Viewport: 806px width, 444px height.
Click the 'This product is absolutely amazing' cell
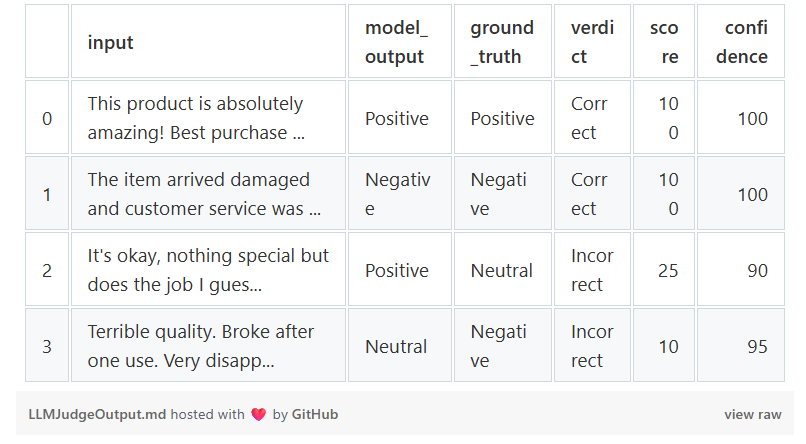click(x=206, y=119)
